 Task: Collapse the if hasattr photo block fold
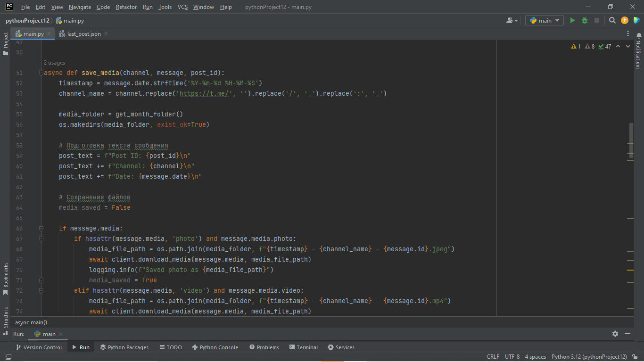pyautogui.click(x=41, y=239)
